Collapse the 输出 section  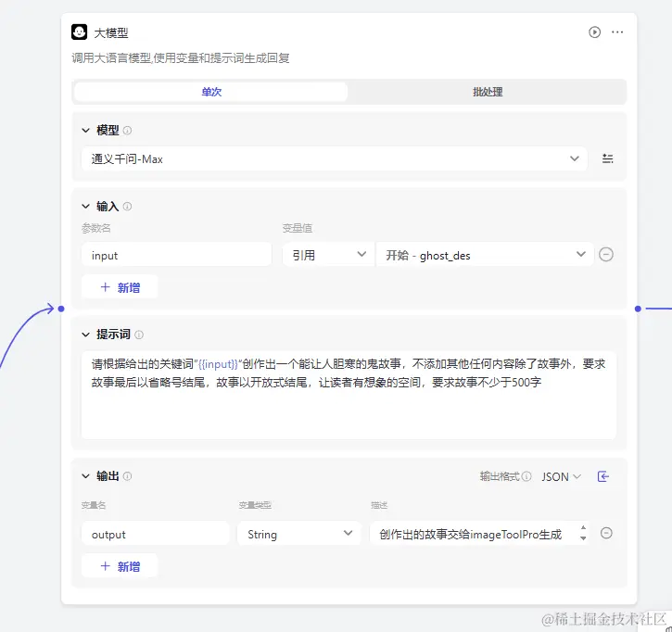(x=85, y=476)
